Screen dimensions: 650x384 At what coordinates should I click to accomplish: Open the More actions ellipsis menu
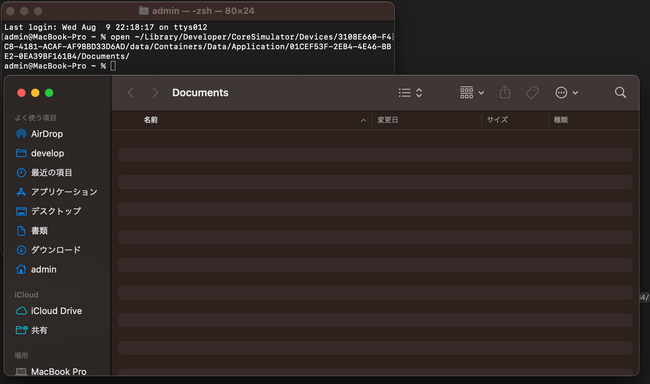point(566,92)
